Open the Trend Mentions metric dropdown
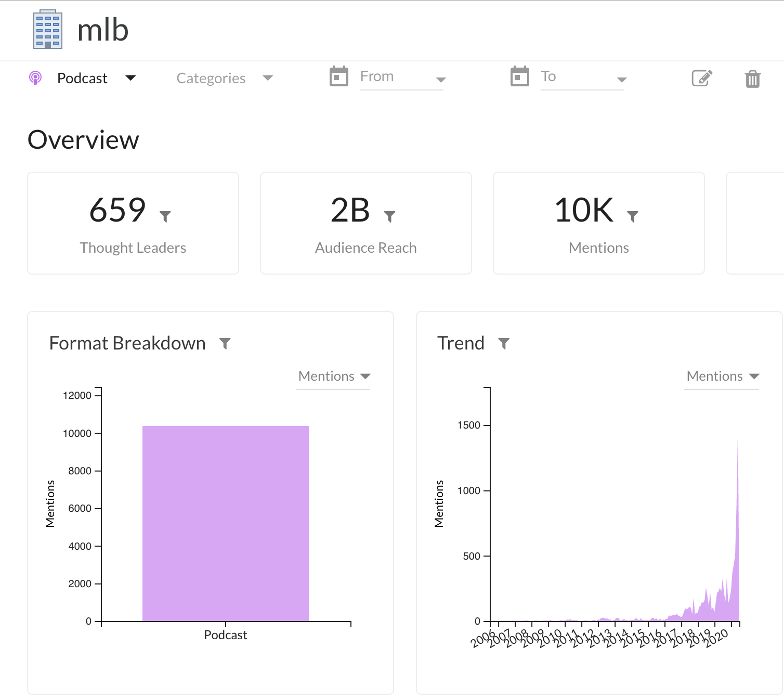The height and width of the screenshot is (699, 784). (722, 376)
